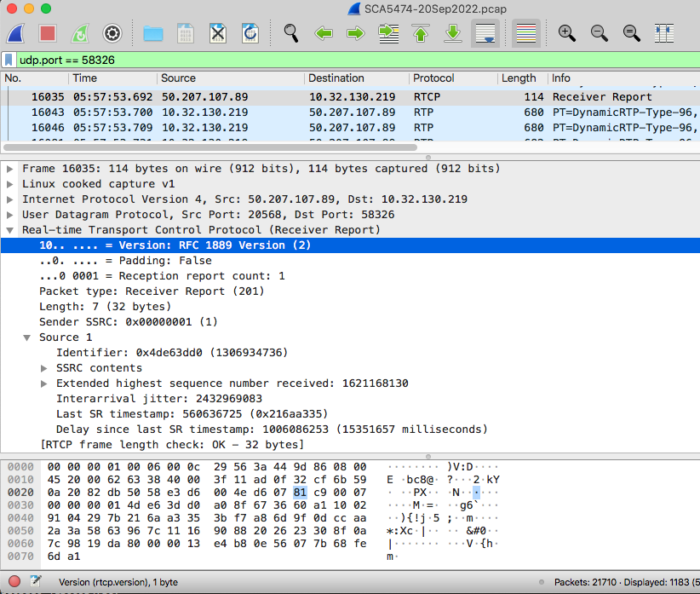Image resolution: width=700 pixels, height=594 pixels.
Task: Jump to the last packet with the down arrow
Action: (x=452, y=32)
